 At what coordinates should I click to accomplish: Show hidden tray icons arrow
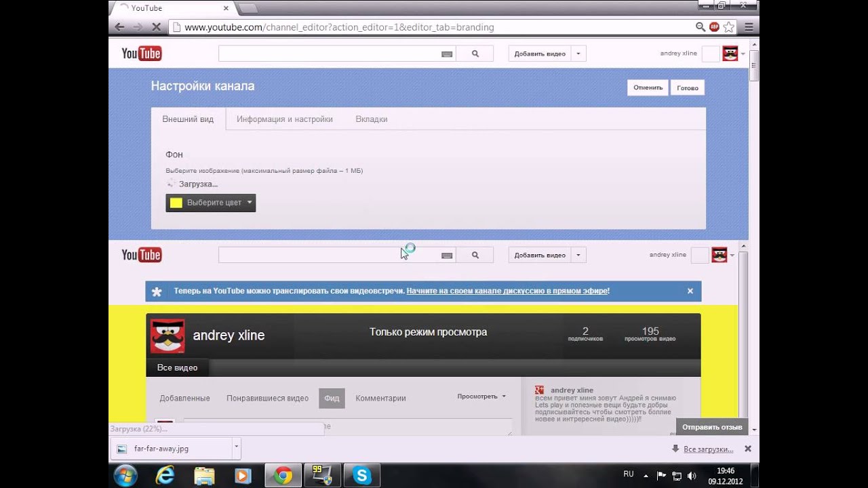[x=646, y=476]
